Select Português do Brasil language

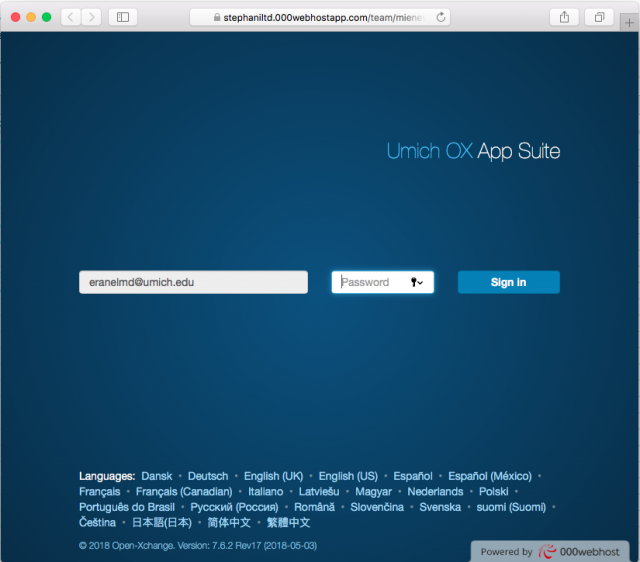coord(127,507)
